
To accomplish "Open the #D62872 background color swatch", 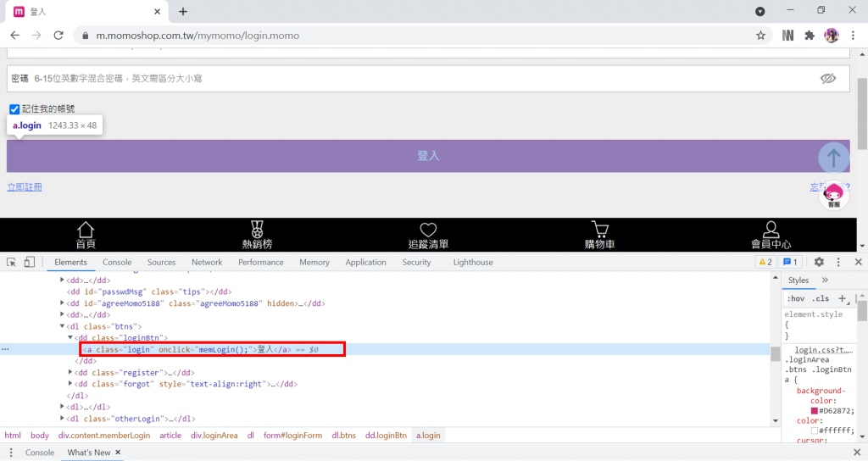I will click(815, 411).
